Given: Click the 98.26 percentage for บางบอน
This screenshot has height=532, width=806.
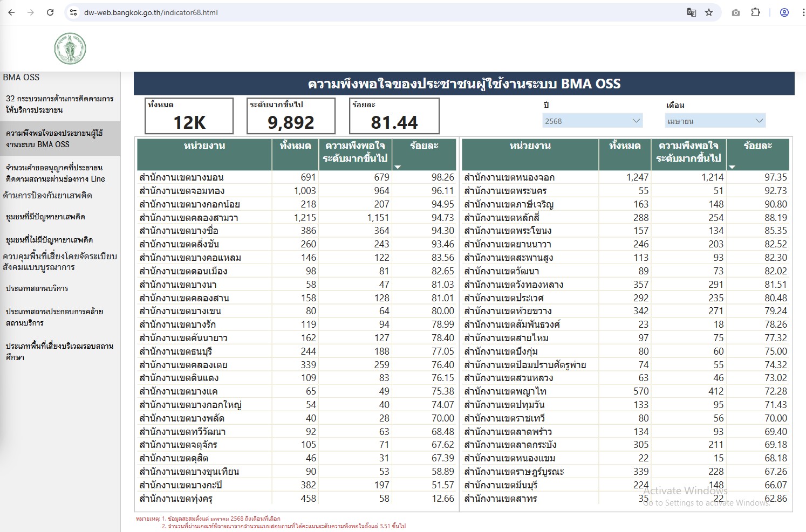Looking at the screenshot, I should point(443,177).
